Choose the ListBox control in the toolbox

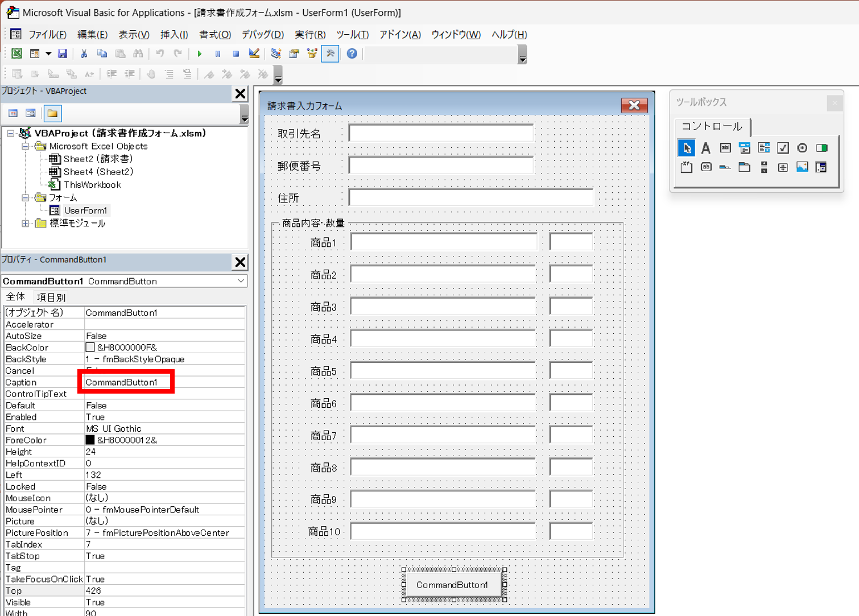[764, 148]
